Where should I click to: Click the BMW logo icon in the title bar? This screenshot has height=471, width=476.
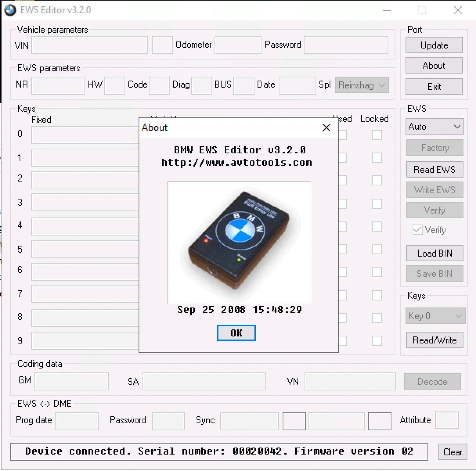(x=10, y=10)
